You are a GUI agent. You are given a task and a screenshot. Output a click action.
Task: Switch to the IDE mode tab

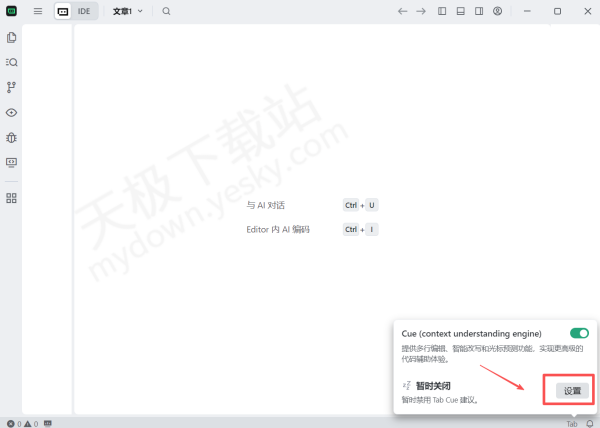[x=84, y=11]
